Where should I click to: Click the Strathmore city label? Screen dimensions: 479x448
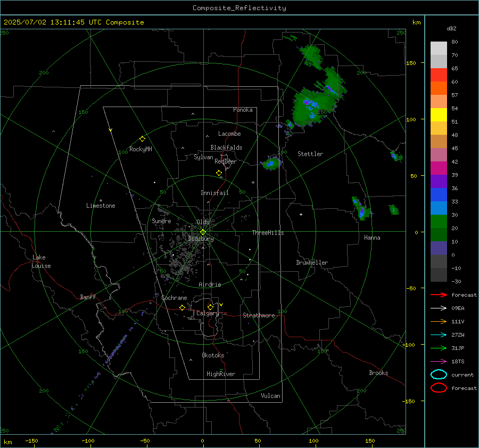[259, 315]
